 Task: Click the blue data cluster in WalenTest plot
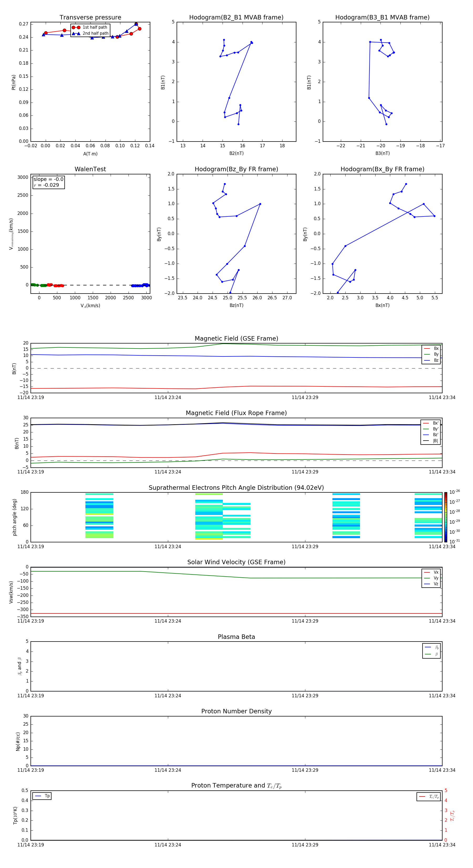(x=140, y=285)
